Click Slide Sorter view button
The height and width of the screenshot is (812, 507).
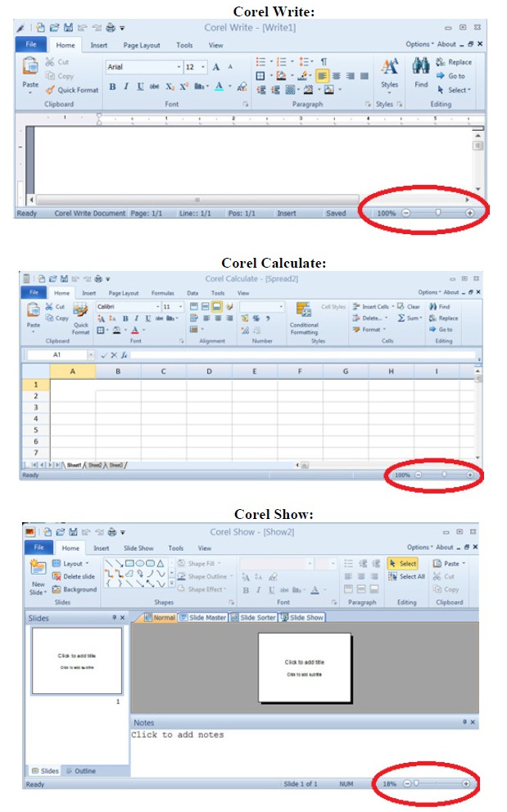click(253, 618)
